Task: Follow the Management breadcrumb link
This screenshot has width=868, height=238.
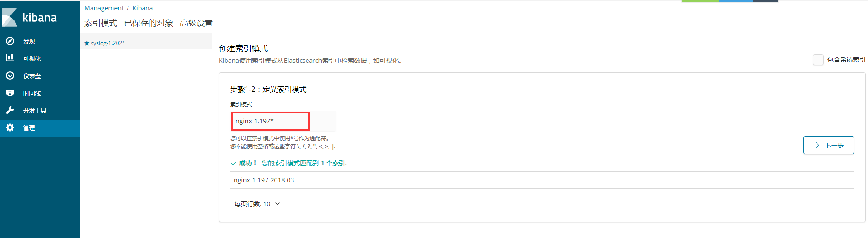Action: coord(104,8)
